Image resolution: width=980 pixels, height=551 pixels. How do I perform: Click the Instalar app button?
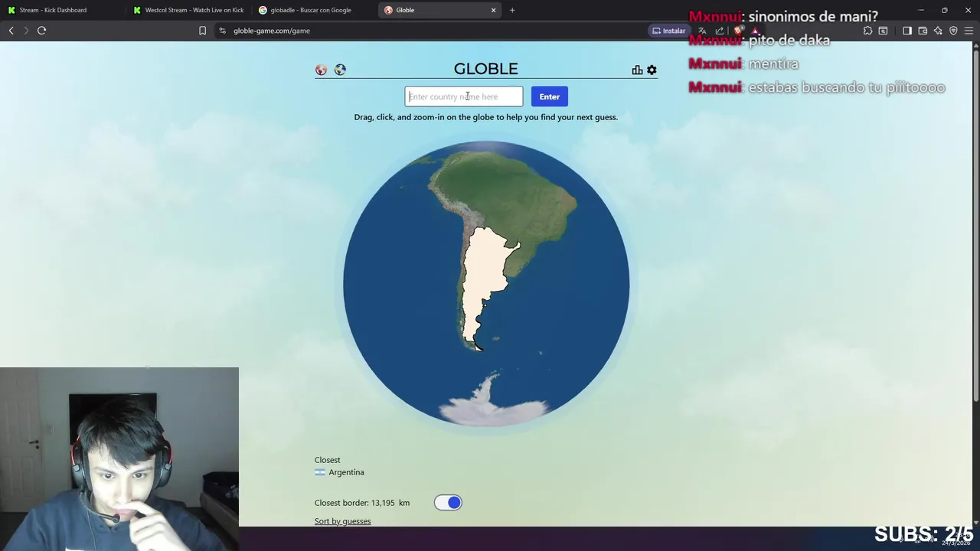(x=668, y=31)
